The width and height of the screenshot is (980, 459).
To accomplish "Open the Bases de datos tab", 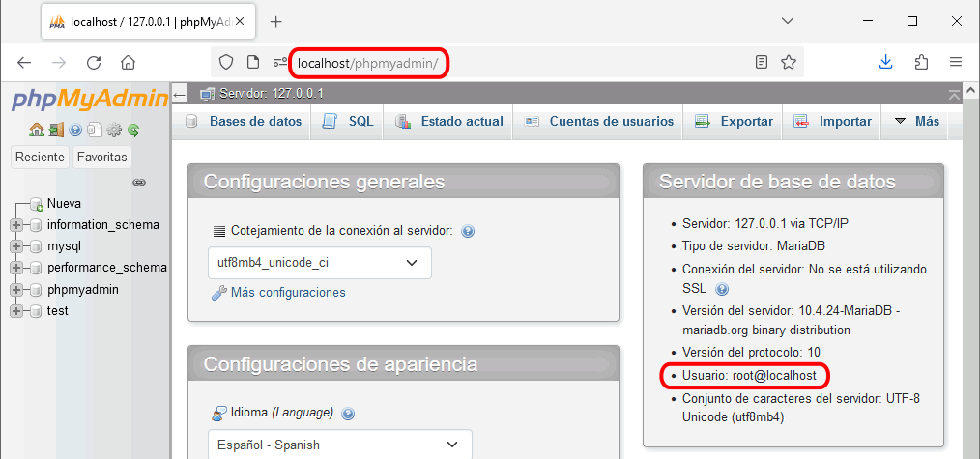I will click(245, 121).
